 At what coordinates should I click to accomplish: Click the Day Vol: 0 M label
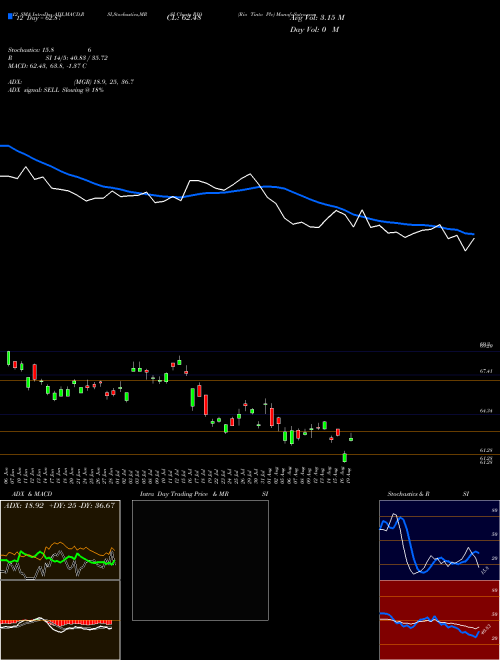(314, 30)
